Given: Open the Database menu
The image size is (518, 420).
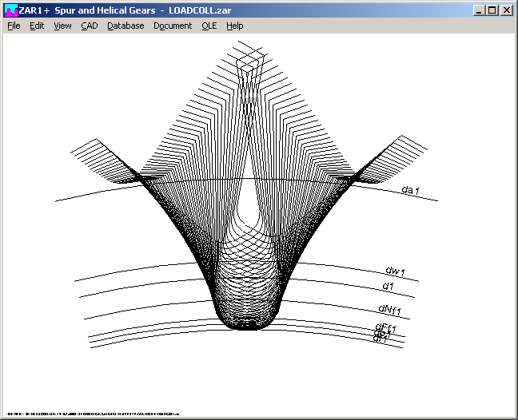Looking at the screenshot, I should [x=126, y=26].
